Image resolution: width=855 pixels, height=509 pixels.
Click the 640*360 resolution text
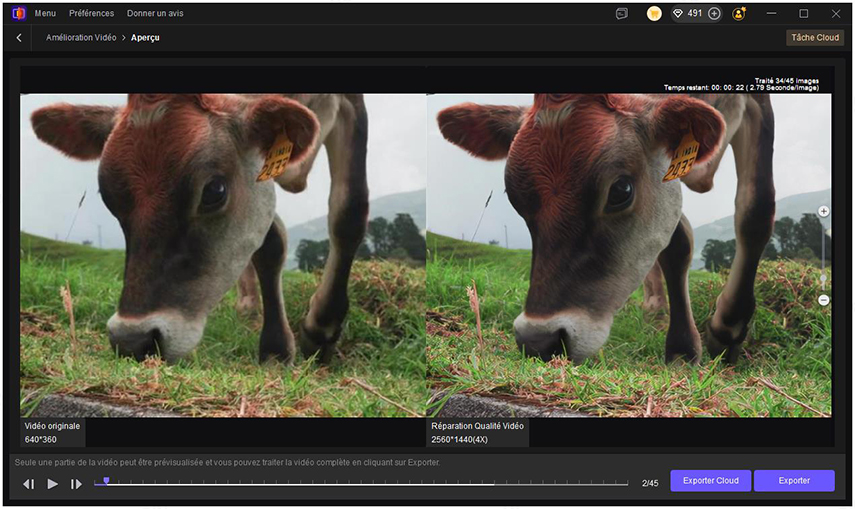click(x=40, y=439)
